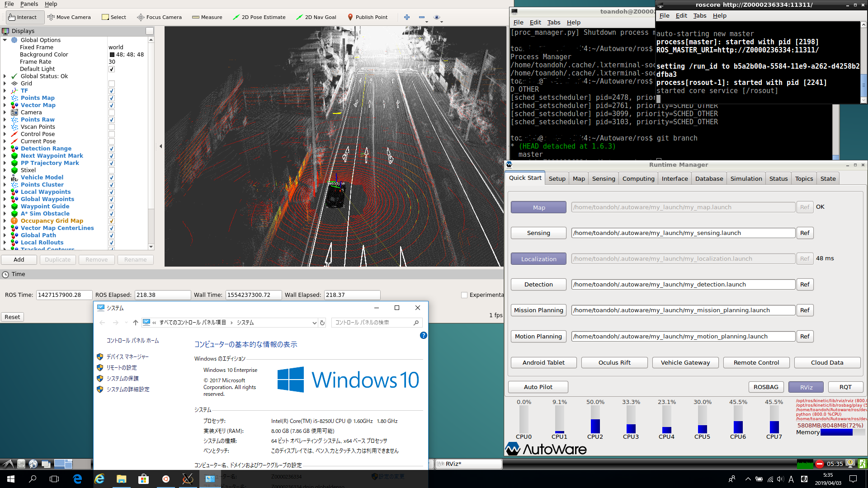Click the ROS Time input field

click(64, 295)
